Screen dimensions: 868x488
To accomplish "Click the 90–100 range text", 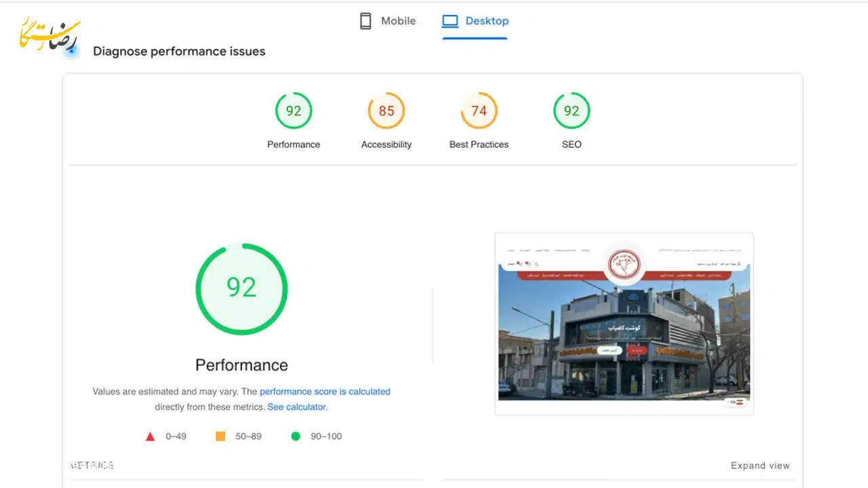I will tap(326, 436).
